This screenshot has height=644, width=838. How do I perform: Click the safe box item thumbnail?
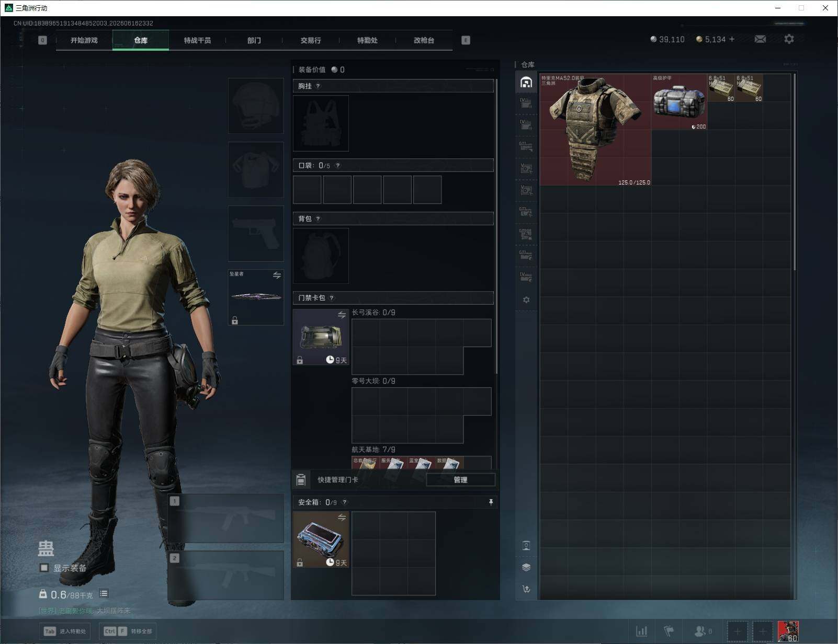pyautogui.click(x=321, y=539)
